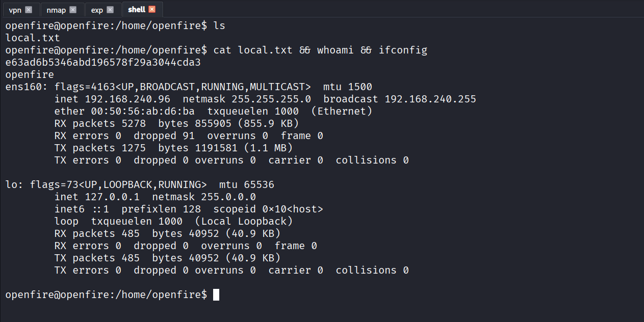Open the exp tab
644x322 pixels.
[97, 10]
